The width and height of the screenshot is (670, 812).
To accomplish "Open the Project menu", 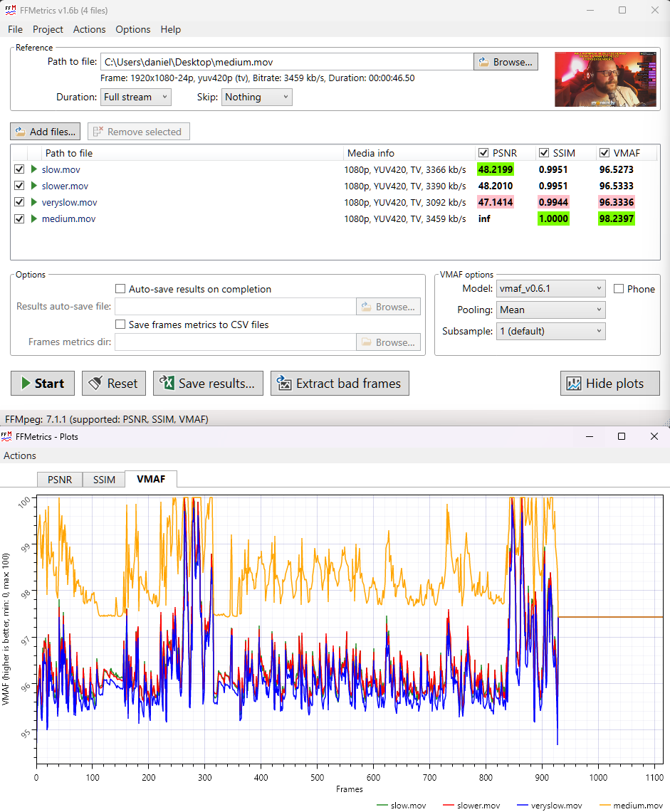I will click(x=48, y=29).
